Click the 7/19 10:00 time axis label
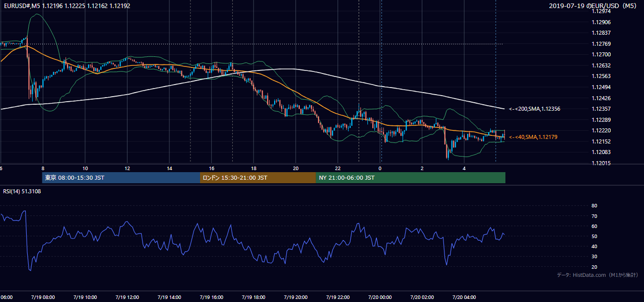The height and width of the screenshot is (302, 644). coord(85,297)
